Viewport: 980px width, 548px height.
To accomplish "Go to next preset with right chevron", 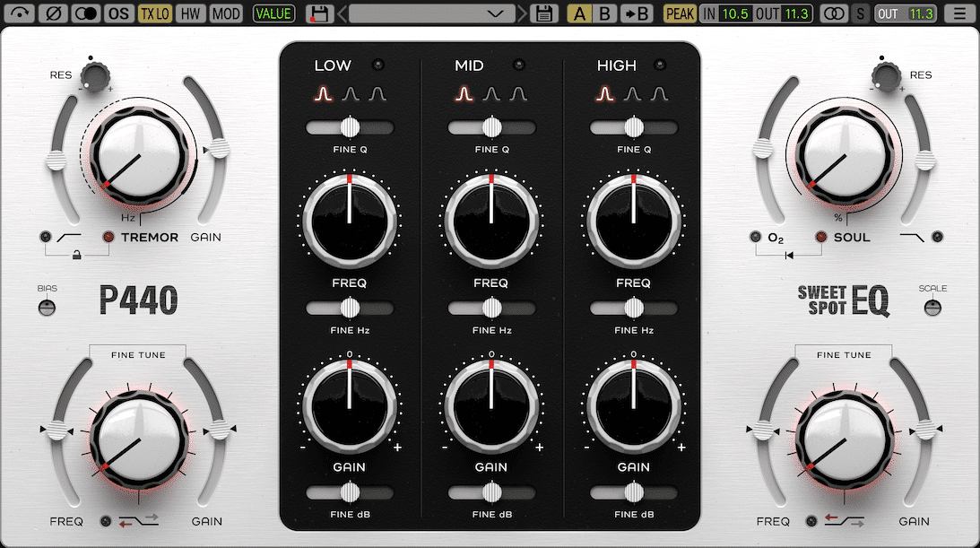I will click(522, 13).
